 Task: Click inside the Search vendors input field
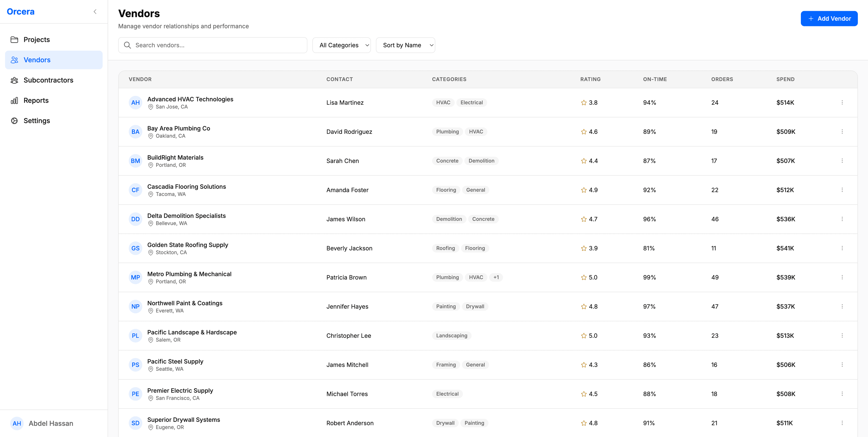point(212,45)
